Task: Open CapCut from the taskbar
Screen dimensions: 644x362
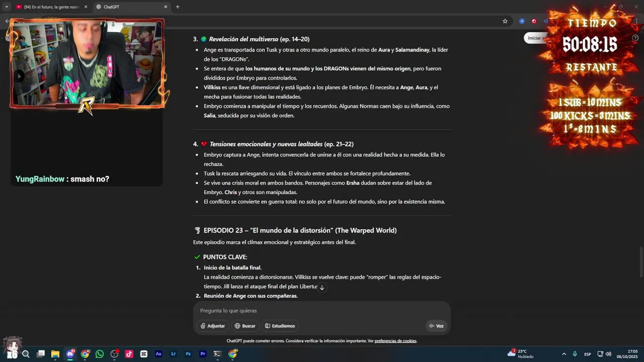Action: 144,354
